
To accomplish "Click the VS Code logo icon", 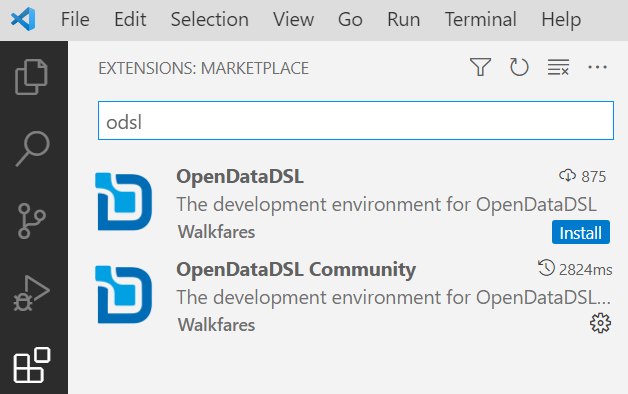I will point(23,19).
